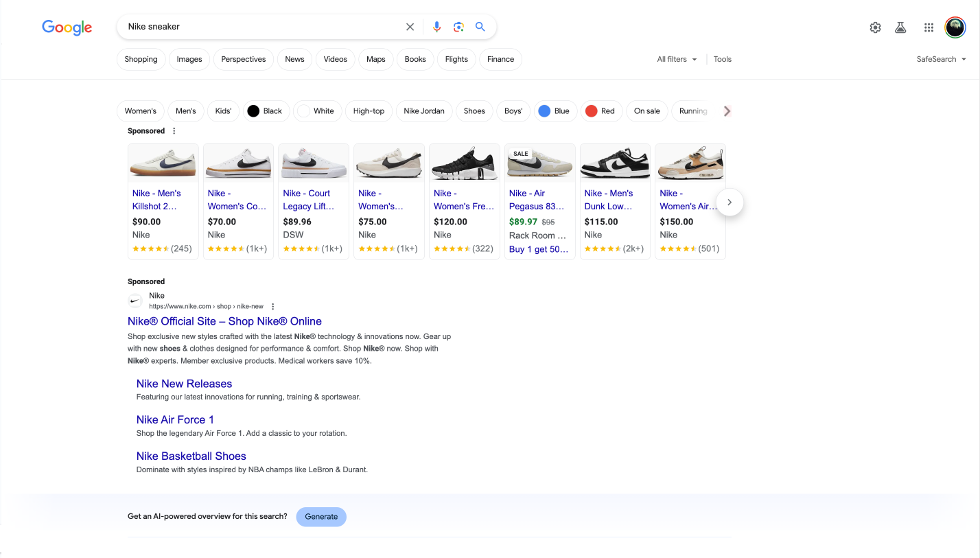Viewport: 980px width, 558px height.
Task: Switch to the Shopping tab
Action: tap(141, 59)
